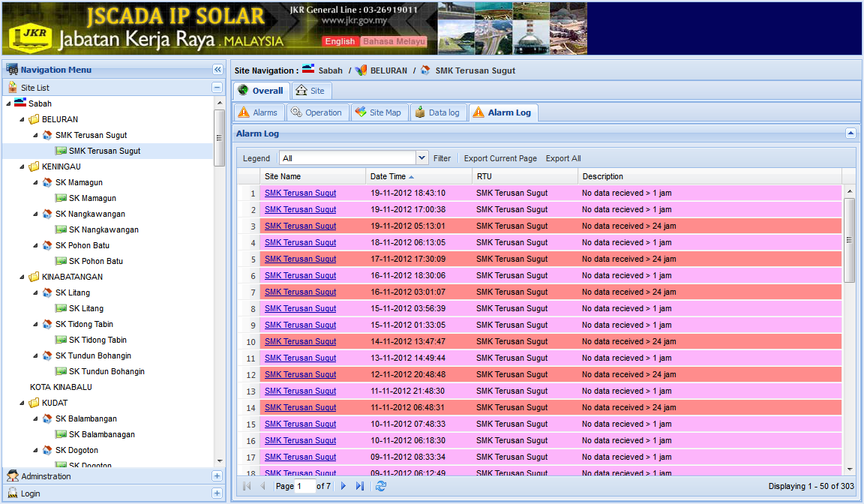The width and height of the screenshot is (864, 504).
Task: Click the BELURAN folder icon in the tree
Action: (x=34, y=119)
